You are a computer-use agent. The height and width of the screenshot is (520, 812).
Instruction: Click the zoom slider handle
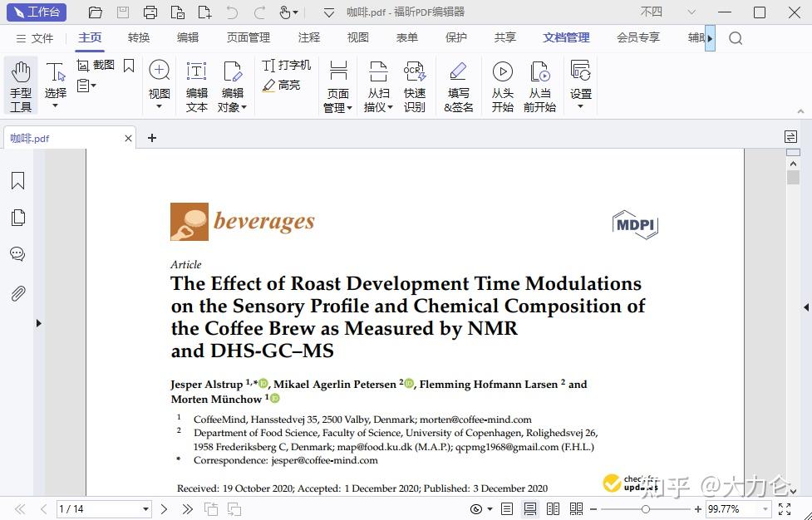[646, 510]
